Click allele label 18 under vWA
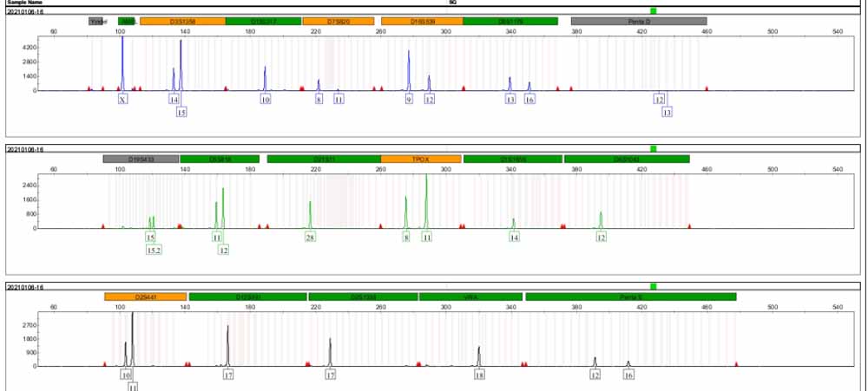Image resolution: width=868 pixels, height=391 pixels. (x=479, y=375)
